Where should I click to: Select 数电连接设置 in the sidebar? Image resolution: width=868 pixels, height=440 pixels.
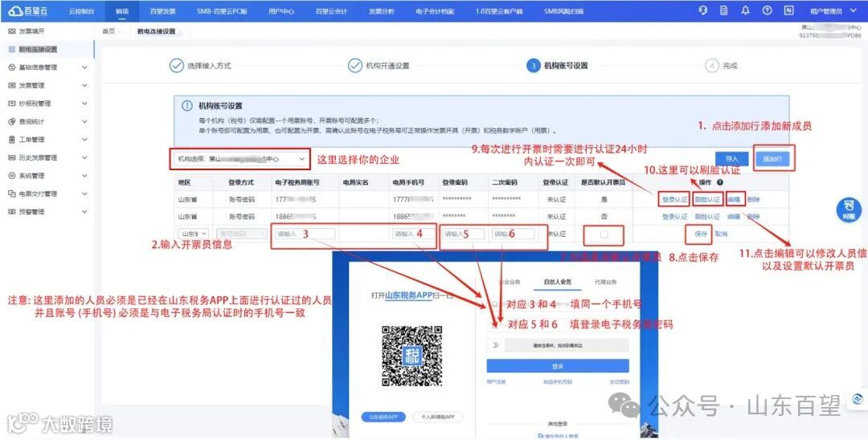(38, 49)
